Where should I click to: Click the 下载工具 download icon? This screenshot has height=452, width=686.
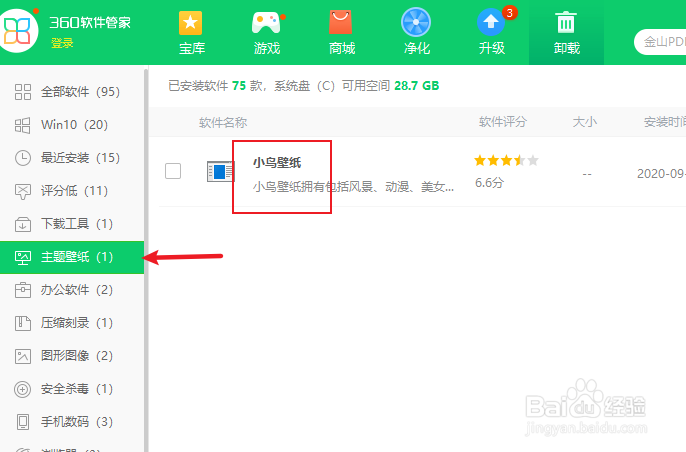(23, 224)
